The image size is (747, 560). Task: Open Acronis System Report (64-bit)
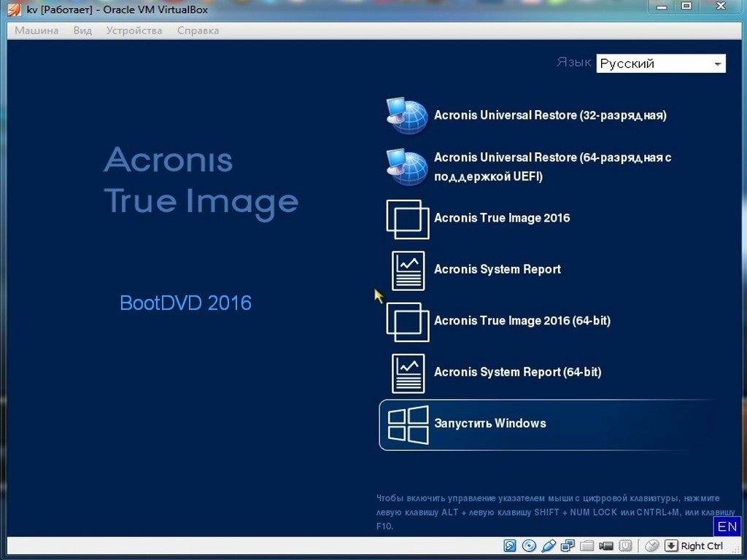[x=517, y=373]
